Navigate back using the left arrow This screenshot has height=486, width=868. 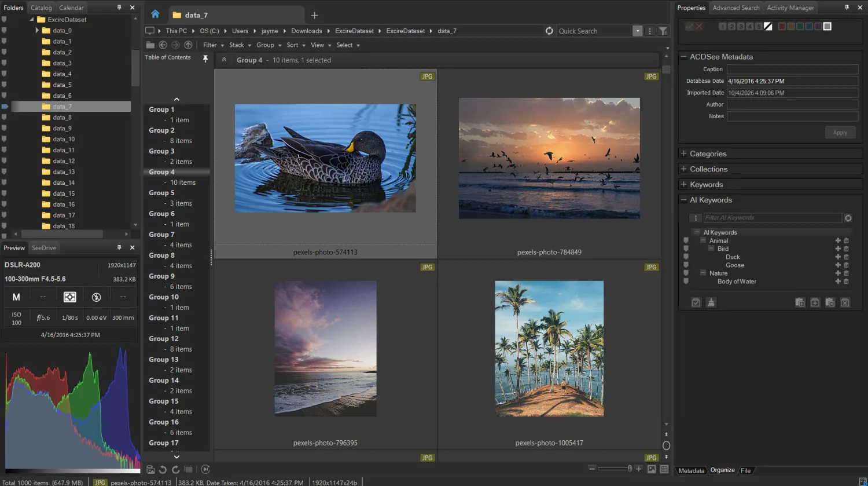point(163,45)
